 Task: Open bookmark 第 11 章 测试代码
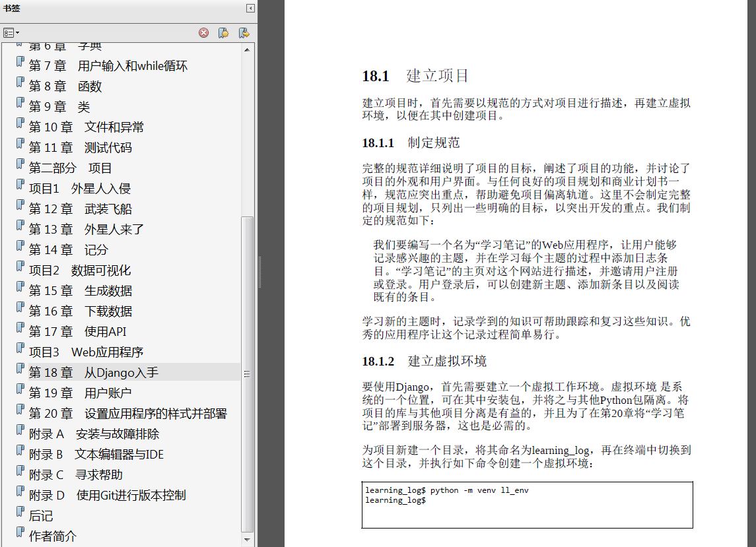80,148
